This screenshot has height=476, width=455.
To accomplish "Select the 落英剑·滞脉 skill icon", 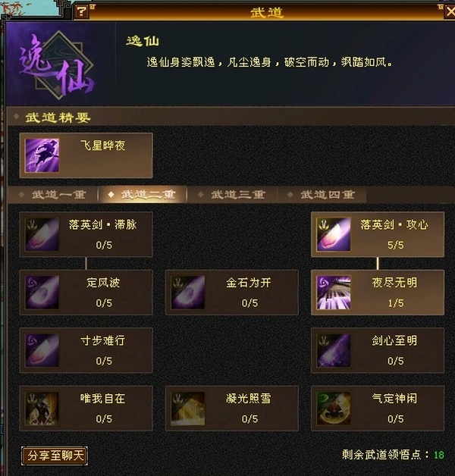I will [x=42, y=234].
